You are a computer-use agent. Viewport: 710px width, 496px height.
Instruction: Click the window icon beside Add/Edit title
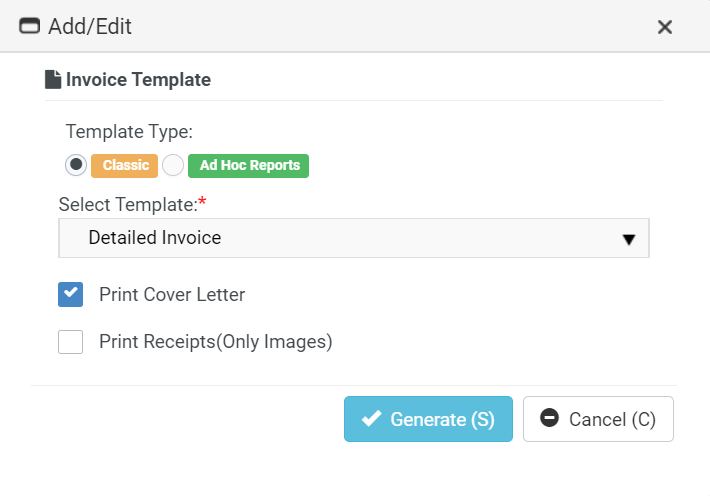pos(29,26)
